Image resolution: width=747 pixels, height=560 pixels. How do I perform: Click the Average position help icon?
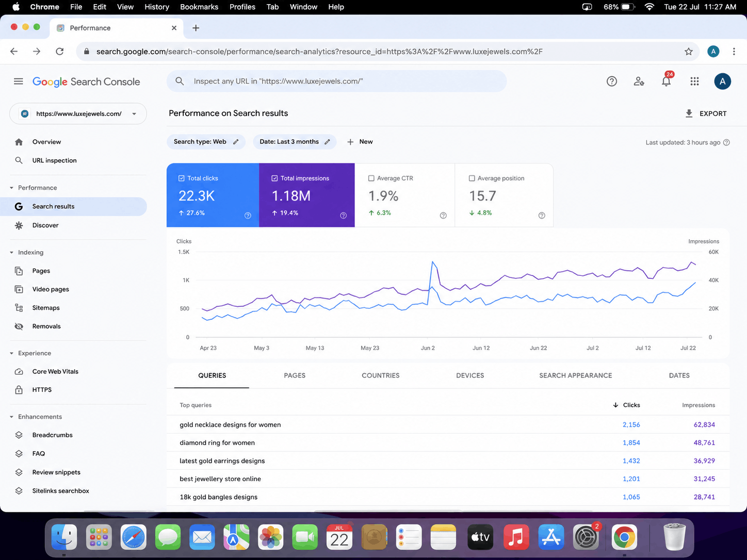[542, 216]
